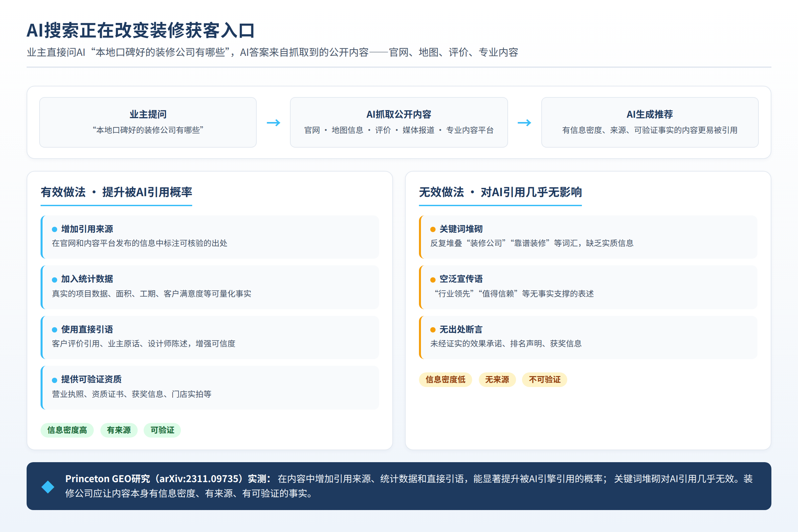
Task: Click the orange 不可验证 tag
Action: [545, 380]
